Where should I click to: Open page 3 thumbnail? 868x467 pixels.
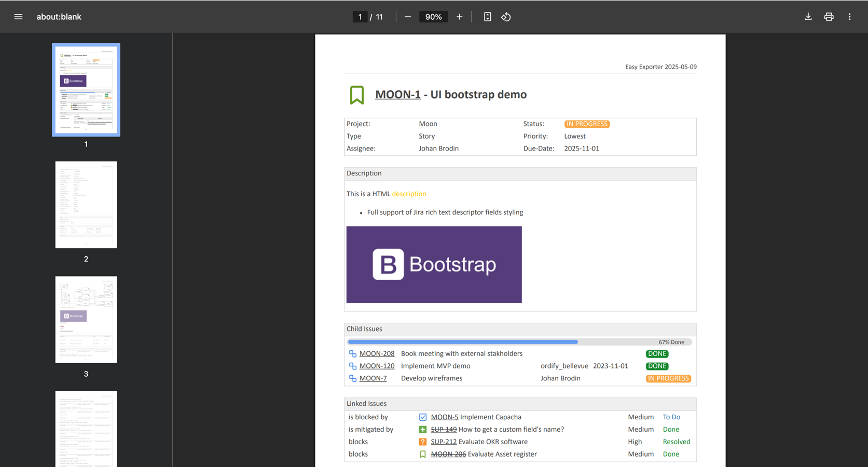coord(86,319)
